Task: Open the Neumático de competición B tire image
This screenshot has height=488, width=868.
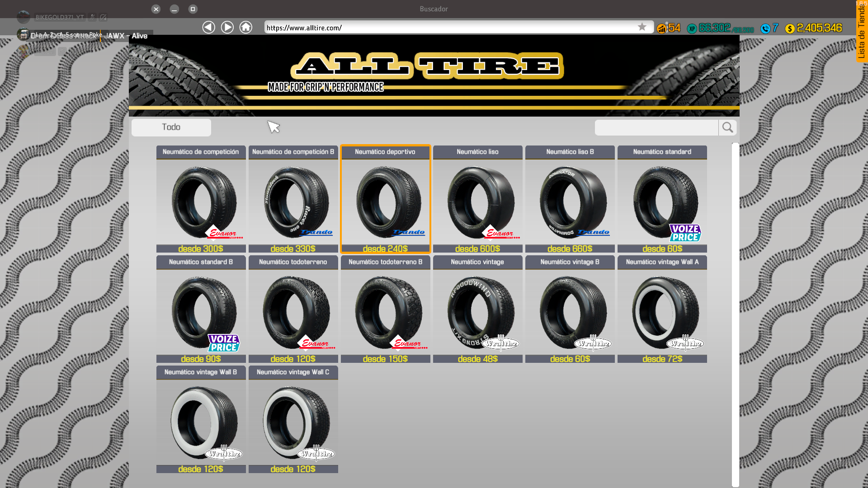Action: [293, 202]
